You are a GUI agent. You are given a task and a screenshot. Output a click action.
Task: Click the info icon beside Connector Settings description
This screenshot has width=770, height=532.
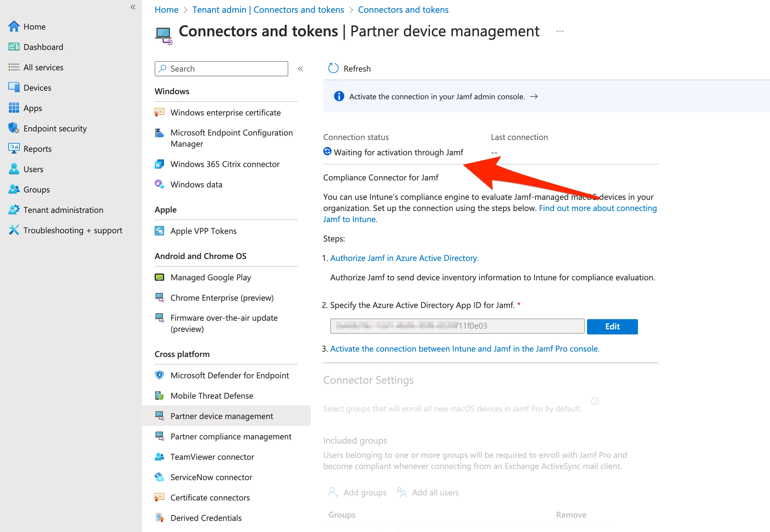pyautogui.click(x=595, y=401)
